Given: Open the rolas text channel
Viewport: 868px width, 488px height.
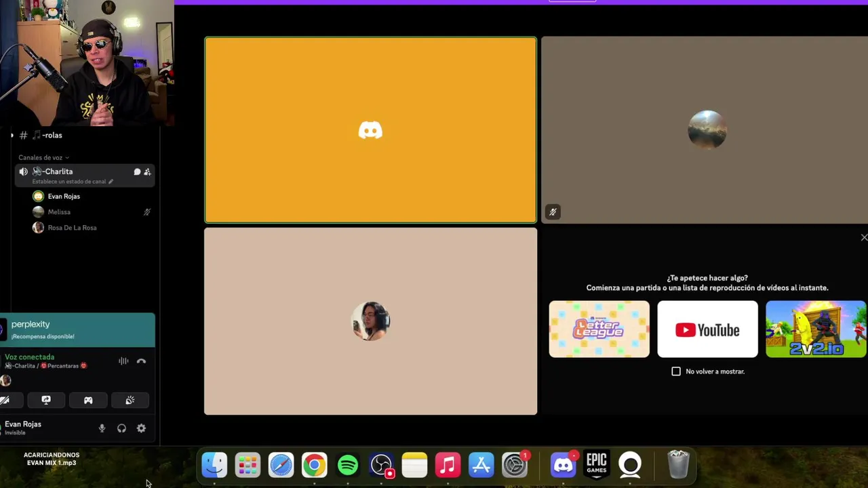Looking at the screenshot, I should pyautogui.click(x=47, y=136).
